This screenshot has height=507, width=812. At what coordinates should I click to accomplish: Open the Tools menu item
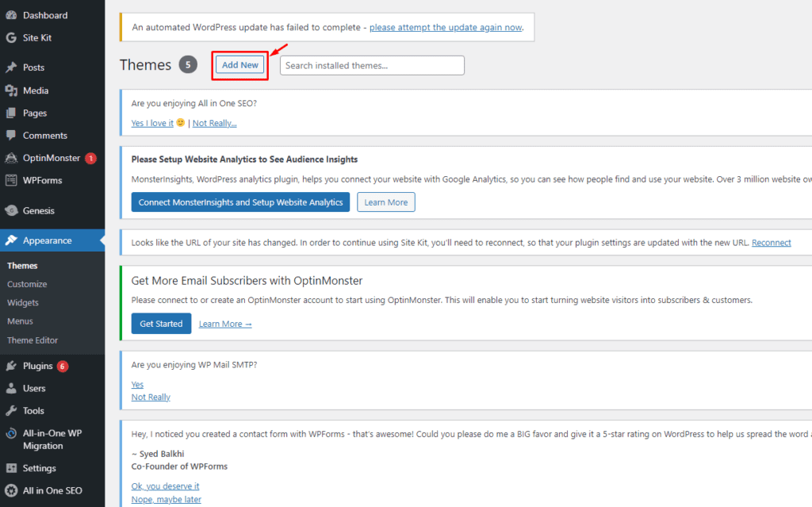[x=33, y=410]
